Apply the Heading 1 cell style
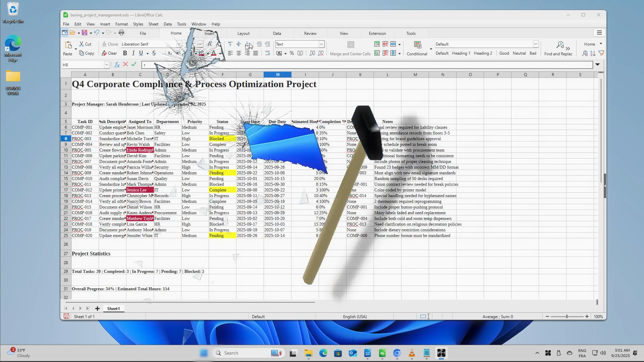Image resolution: width=644 pixels, height=362 pixels. tap(461, 53)
